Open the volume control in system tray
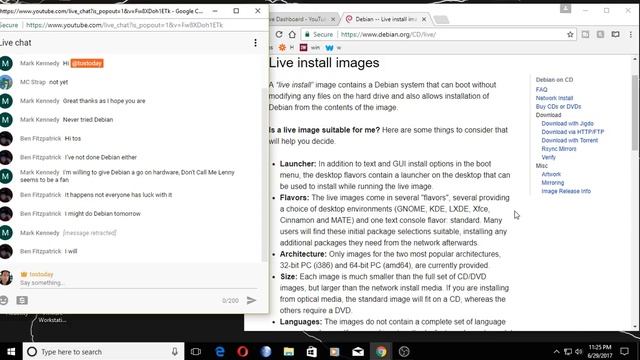Viewport: 640px width, 360px height. point(578,351)
